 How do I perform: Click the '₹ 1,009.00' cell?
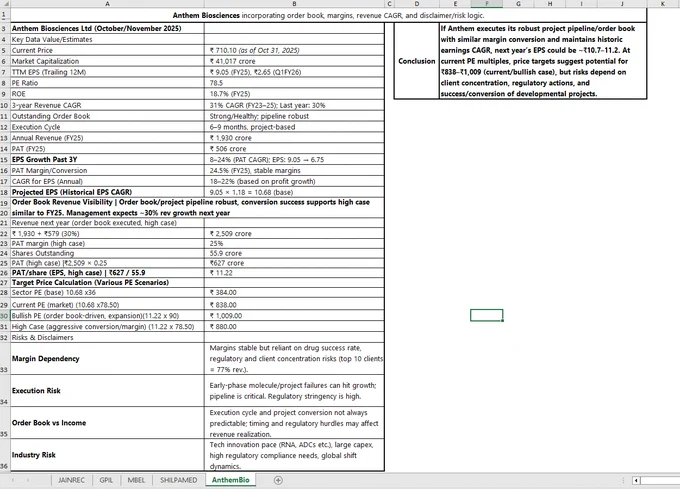[x=294, y=316]
